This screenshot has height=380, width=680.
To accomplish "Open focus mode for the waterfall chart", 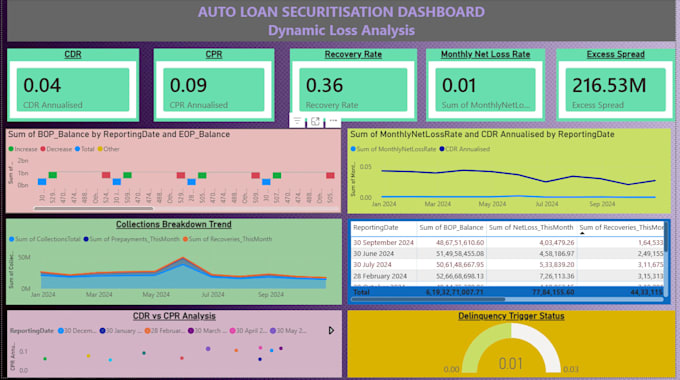I will click(315, 121).
